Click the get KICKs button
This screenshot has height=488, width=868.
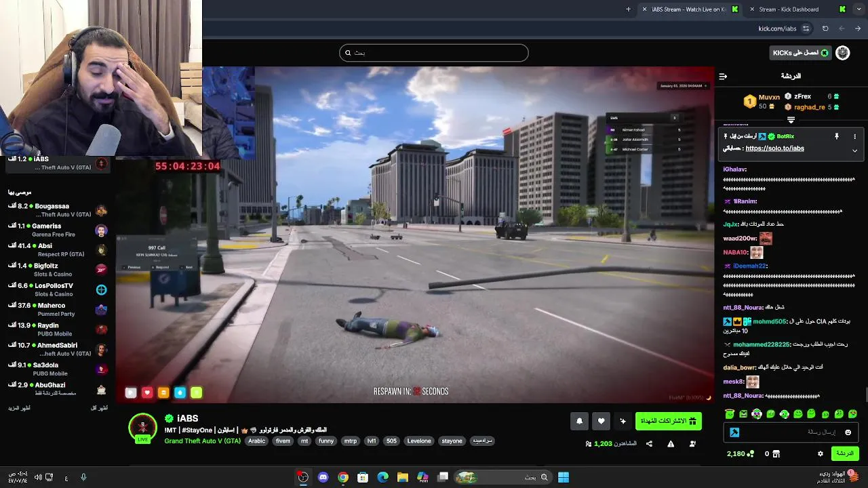(x=801, y=53)
